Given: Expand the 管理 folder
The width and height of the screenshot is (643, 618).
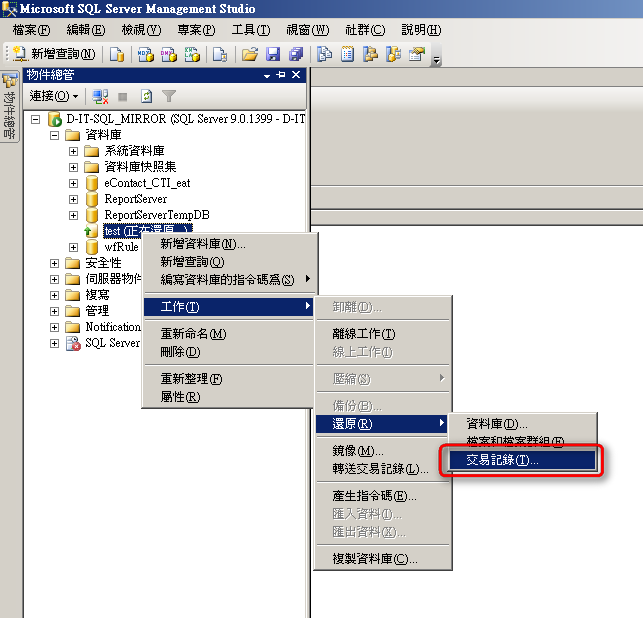Looking at the screenshot, I should [x=54, y=311].
